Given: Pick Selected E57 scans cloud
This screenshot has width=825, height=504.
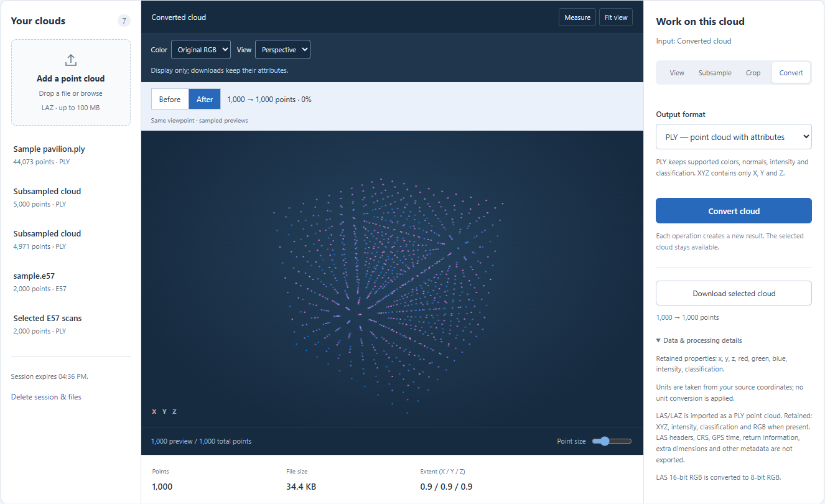Looking at the screenshot, I should [71, 324].
